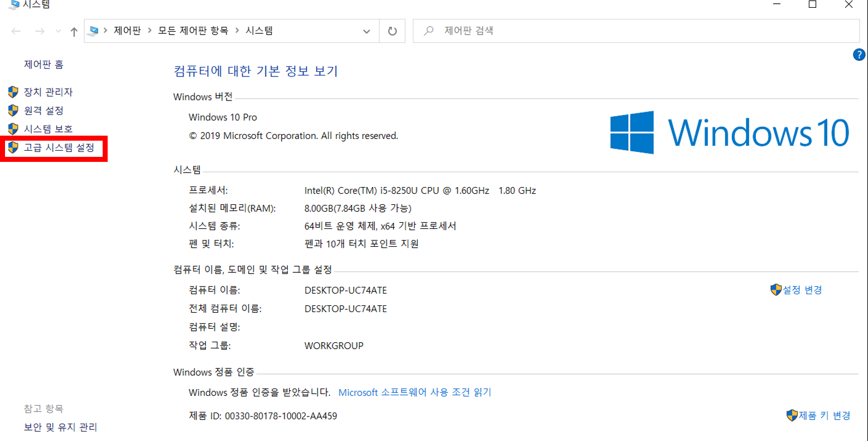Image resolution: width=868 pixels, height=441 pixels.
Task: Click the shield icon beside 장치 관리자
Action: tap(13, 92)
